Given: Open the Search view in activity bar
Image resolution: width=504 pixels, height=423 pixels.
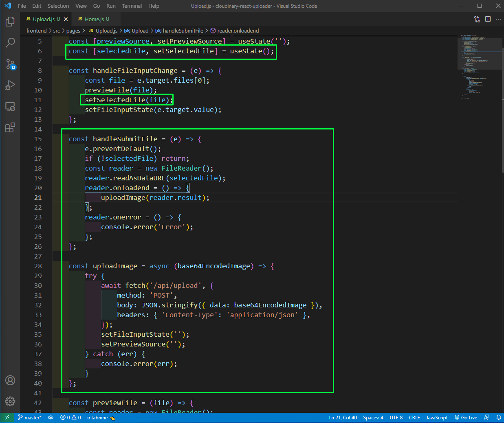Looking at the screenshot, I should click(10, 42).
